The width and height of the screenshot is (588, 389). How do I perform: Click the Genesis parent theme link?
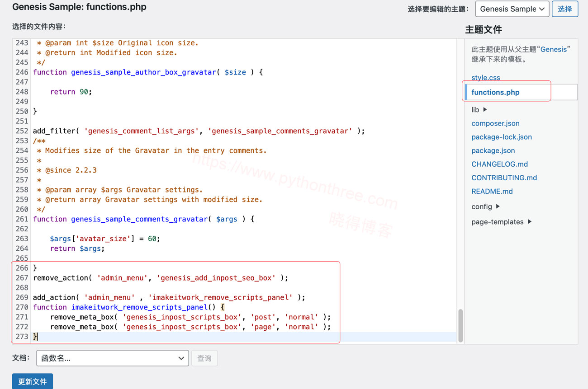pyautogui.click(x=554, y=49)
